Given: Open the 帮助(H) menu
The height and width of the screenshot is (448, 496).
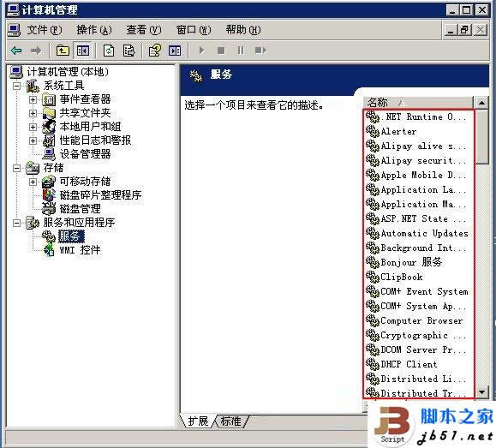Looking at the screenshot, I should pos(243,30).
